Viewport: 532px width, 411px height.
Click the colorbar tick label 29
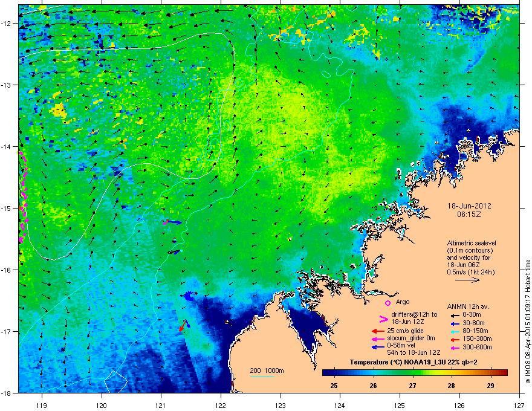pos(490,386)
